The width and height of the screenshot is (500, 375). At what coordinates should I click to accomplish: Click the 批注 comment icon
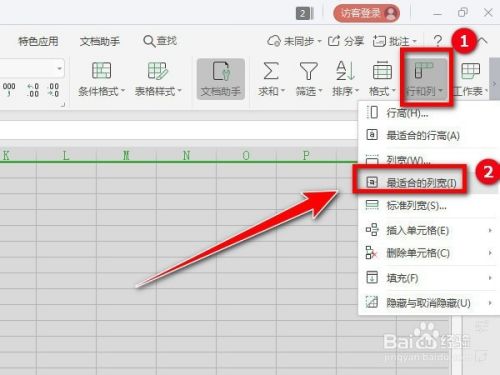pos(380,41)
